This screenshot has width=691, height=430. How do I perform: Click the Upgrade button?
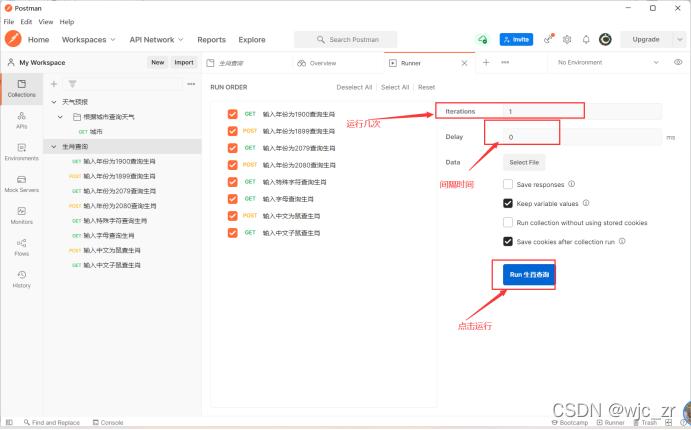pyautogui.click(x=646, y=39)
